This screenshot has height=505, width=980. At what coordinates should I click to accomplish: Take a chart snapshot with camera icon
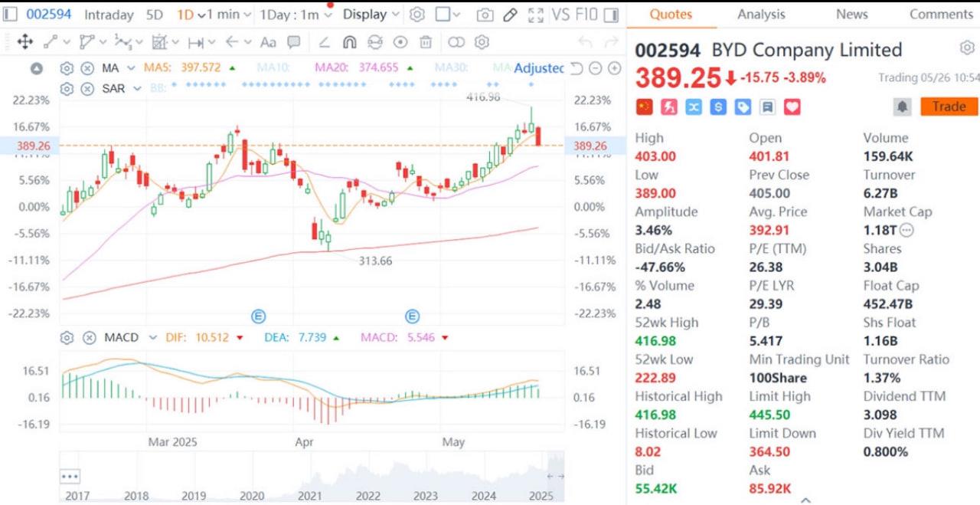[485, 15]
